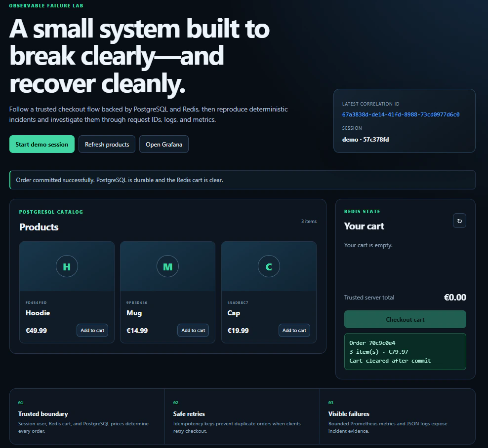This screenshot has height=448, width=488.
Task: Click the Order 70c9c0e4 receipt box
Action: 405,352
